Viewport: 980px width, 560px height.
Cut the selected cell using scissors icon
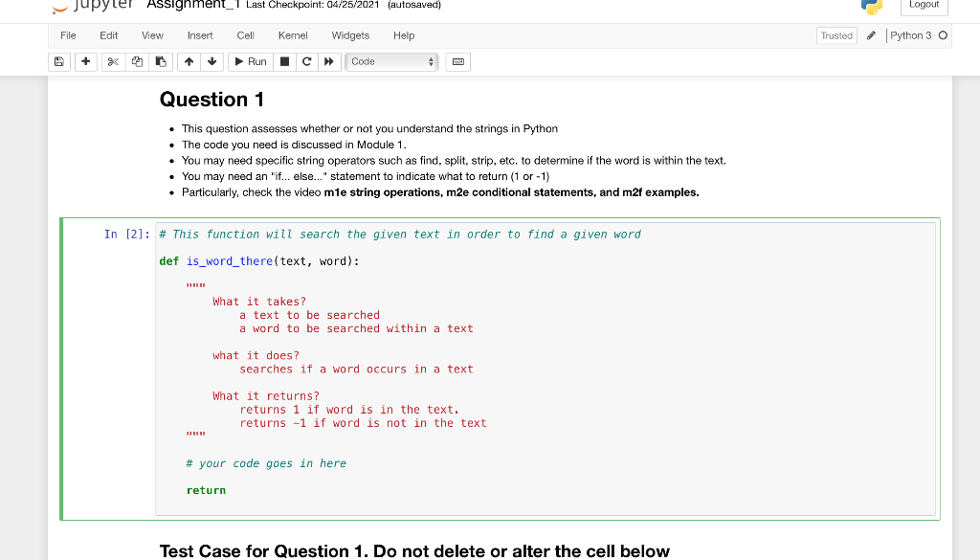pos(112,61)
